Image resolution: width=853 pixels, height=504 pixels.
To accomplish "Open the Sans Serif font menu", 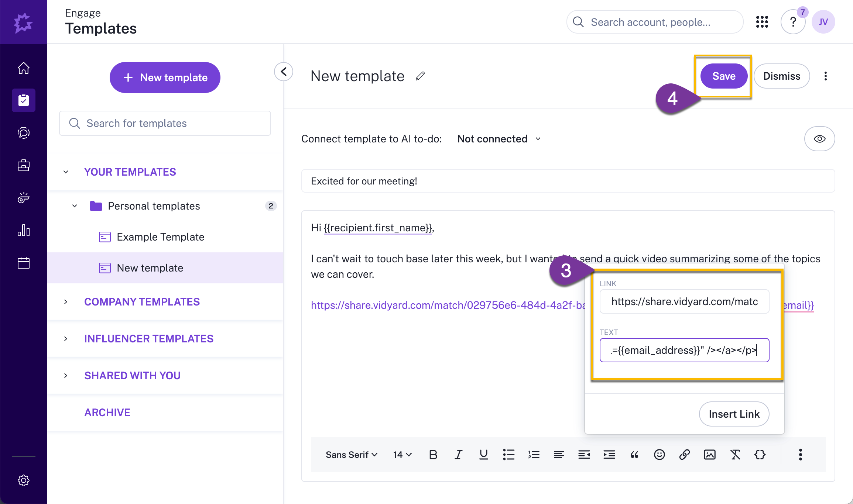I will click(x=350, y=454).
